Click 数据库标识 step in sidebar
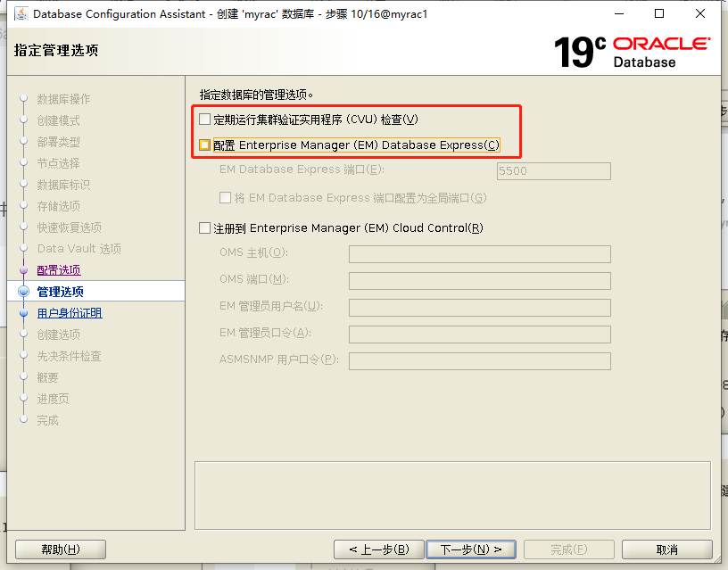728x570 pixels. coord(63,185)
